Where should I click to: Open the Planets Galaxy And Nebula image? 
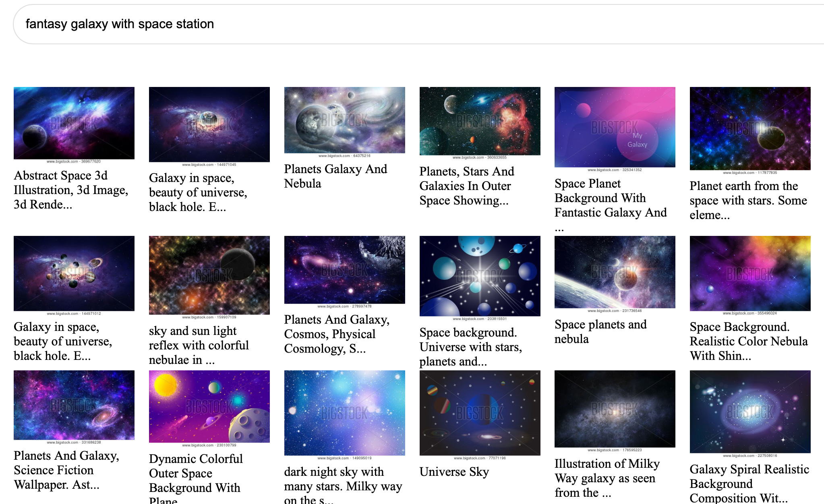[344, 120]
